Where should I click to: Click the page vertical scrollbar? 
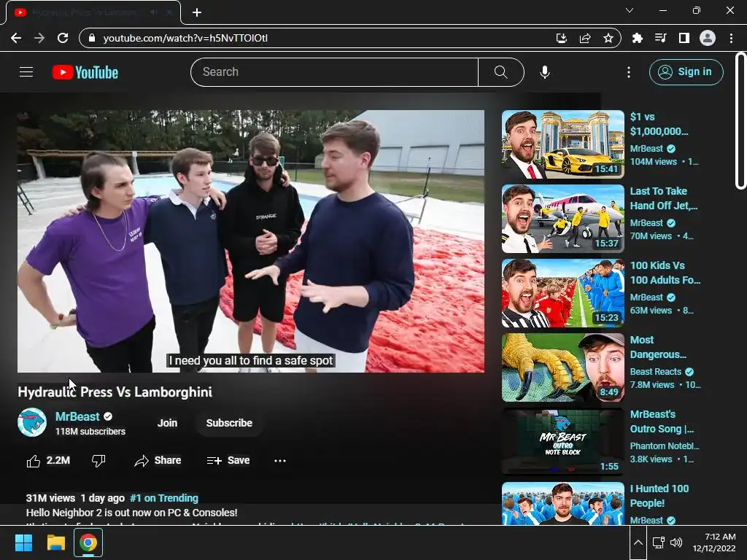click(741, 121)
